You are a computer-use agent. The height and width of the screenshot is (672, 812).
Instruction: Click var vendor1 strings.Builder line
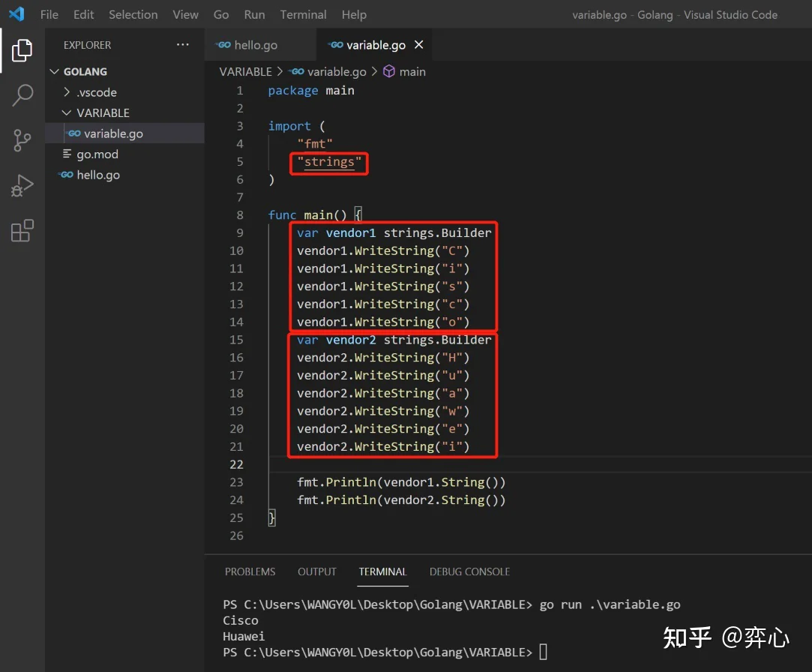pos(394,233)
